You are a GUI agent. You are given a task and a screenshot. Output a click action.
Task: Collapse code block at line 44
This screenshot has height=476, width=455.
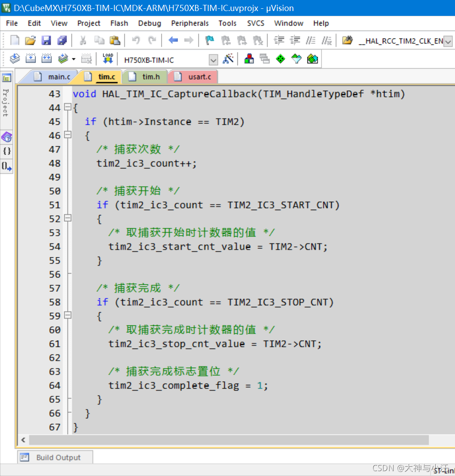coord(68,107)
